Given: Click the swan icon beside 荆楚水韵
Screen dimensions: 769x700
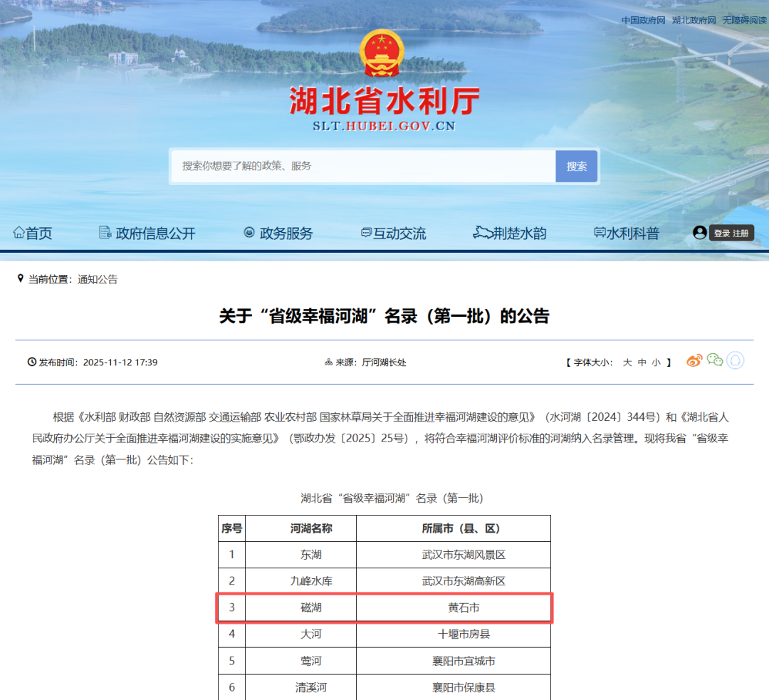Looking at the screenshot, I should [x=481, y=231].
